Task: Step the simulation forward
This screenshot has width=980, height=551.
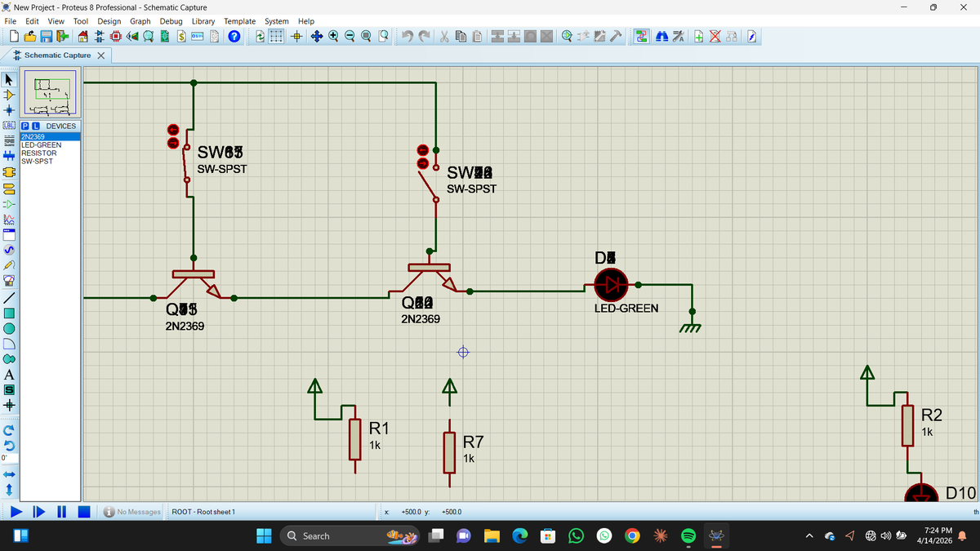Action: tap(38, 513)
